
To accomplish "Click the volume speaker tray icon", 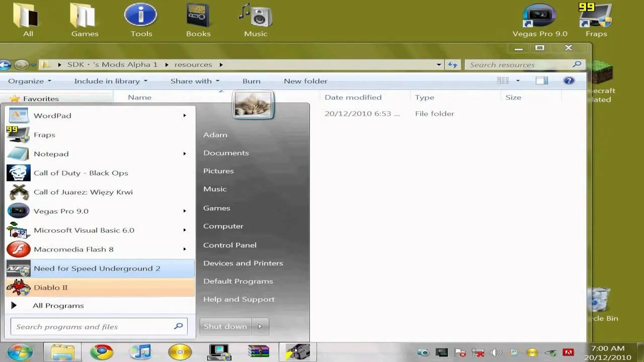I will pyautogui.click(x=496, y=352).
